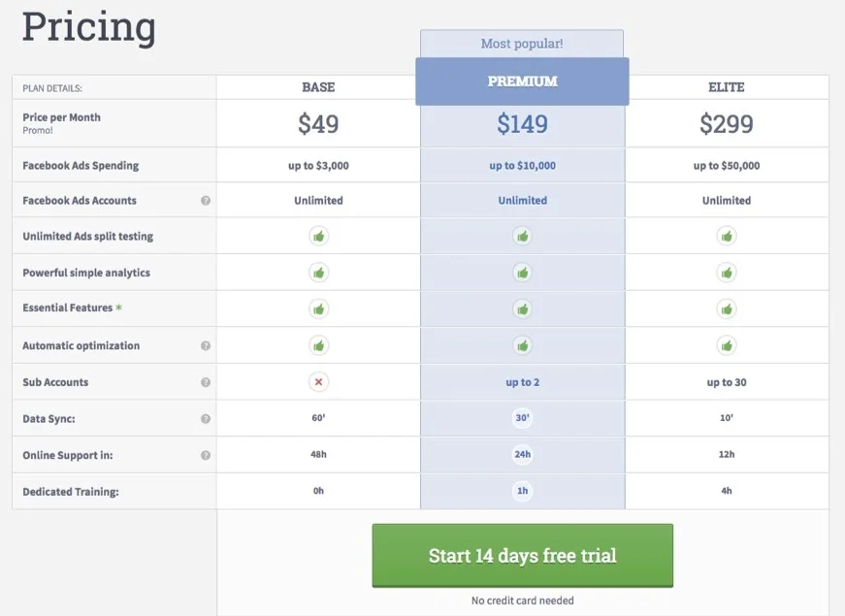Click help icon beside Automatic optimization
This screenshot has height=616, width=845.
click(206, 345)
